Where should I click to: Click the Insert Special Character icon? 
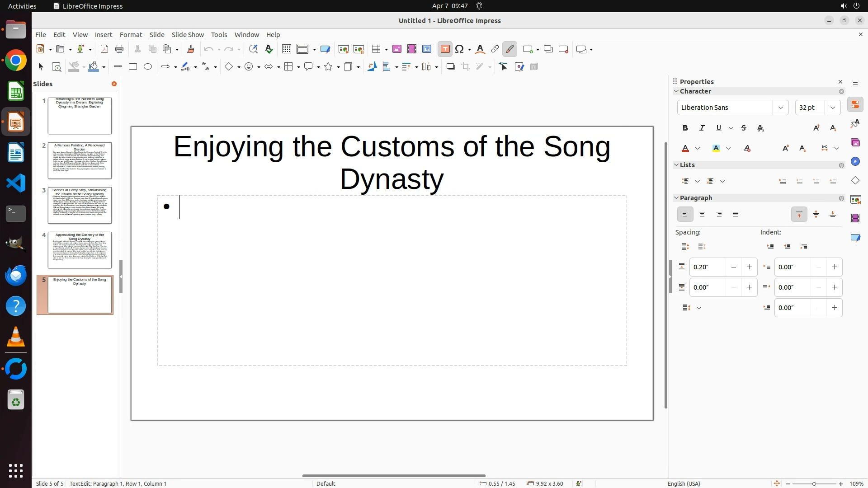coord(460,49)
